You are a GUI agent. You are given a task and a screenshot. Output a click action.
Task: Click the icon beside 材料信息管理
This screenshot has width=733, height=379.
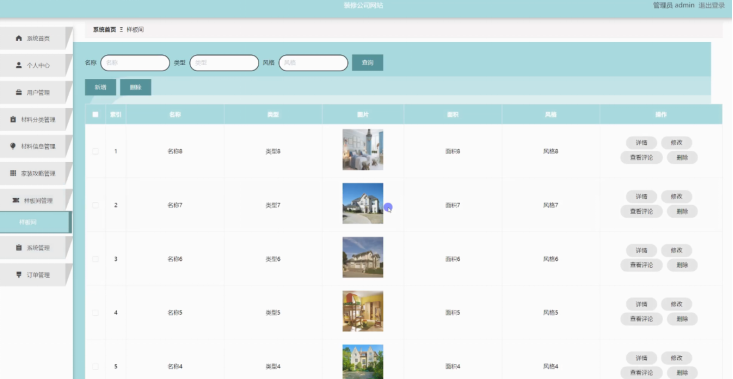(x=13, y=146)
